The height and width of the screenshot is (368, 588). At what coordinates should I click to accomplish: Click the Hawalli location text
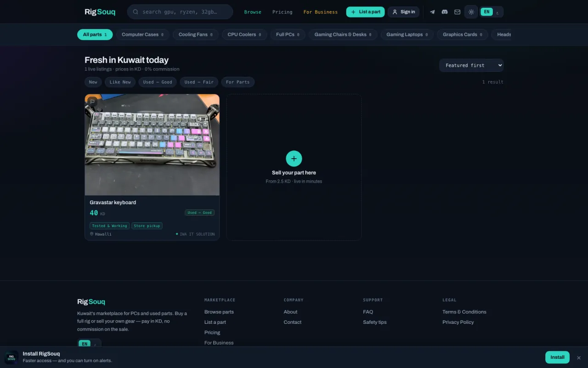[x=103, y=234]
